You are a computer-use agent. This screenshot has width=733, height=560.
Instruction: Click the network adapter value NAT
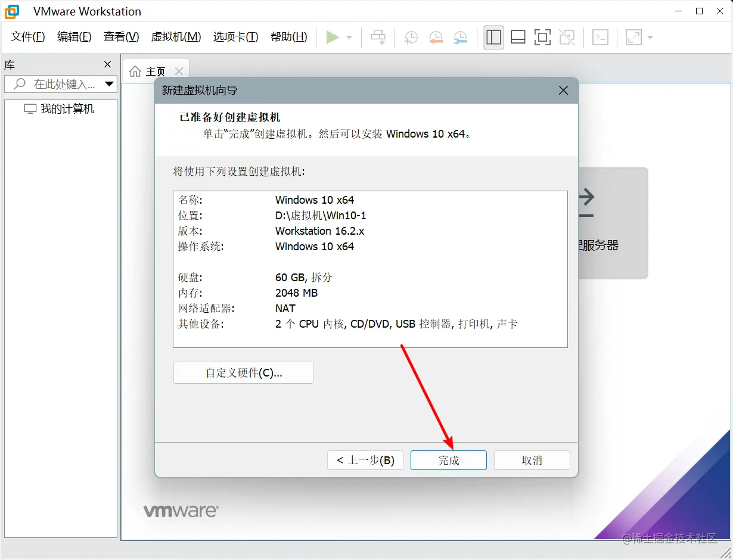pyautogui.click(x=285, y=309)
